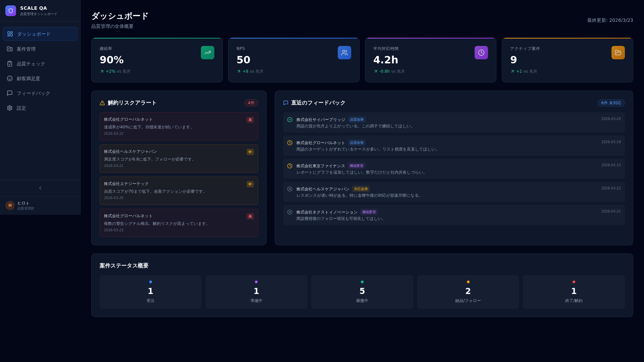Click the SCALE QA shield logo icon
Image resolution: width=644 pixels, height=362 pixels.
click(x=11, y=11)
